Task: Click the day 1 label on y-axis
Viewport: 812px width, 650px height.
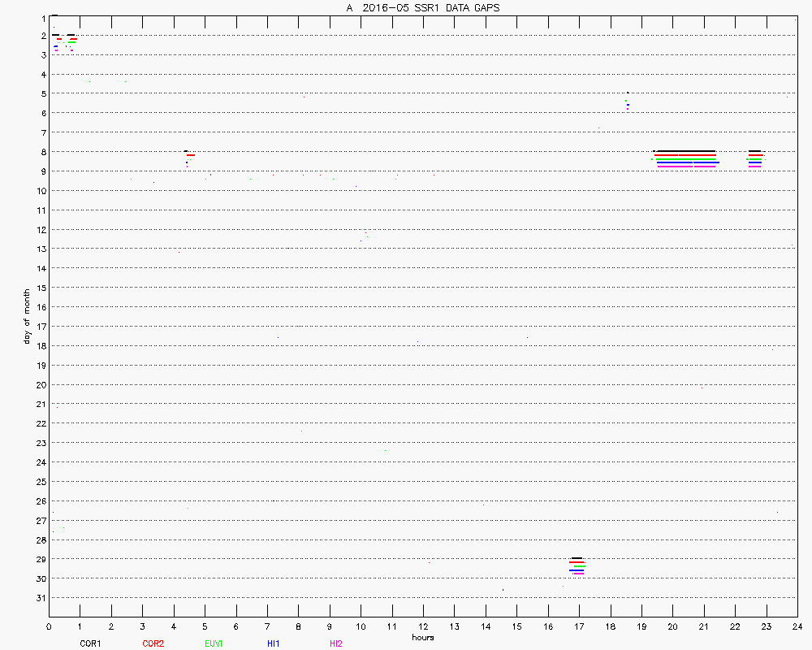Action: [41, 17]
